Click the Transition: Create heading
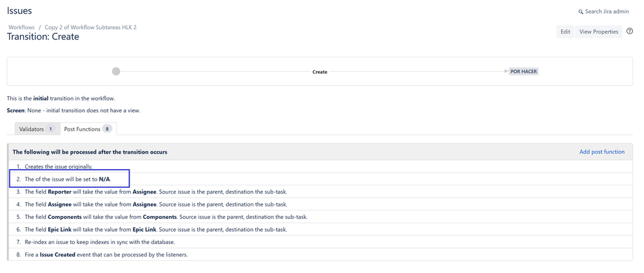Viewport: 644px width, 273px height. (43, 37)
